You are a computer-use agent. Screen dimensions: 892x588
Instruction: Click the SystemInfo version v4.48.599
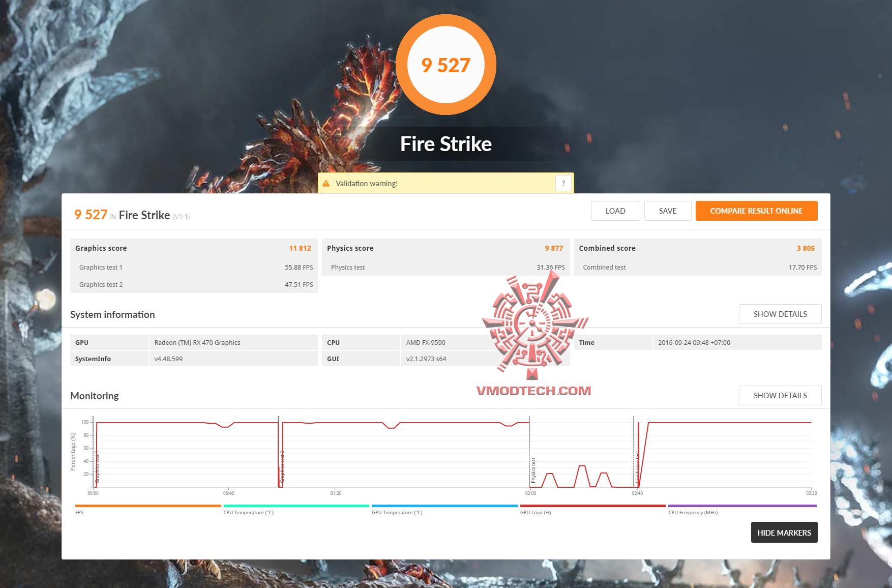(x=168, y=359)
